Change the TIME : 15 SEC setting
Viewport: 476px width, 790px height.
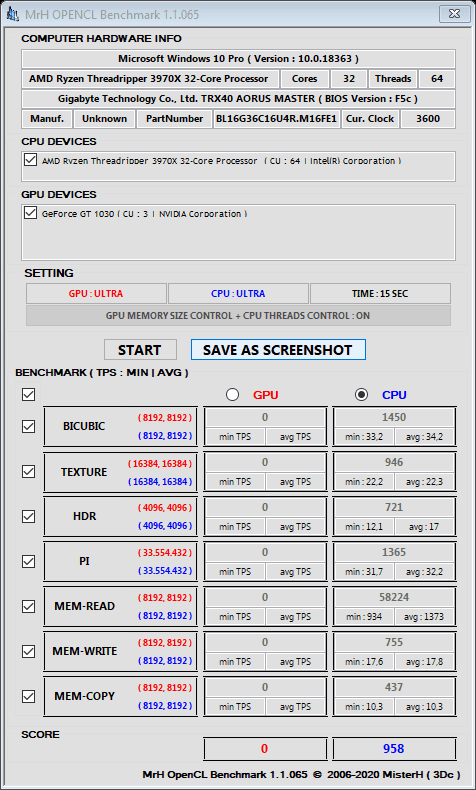tap(380, 293)
